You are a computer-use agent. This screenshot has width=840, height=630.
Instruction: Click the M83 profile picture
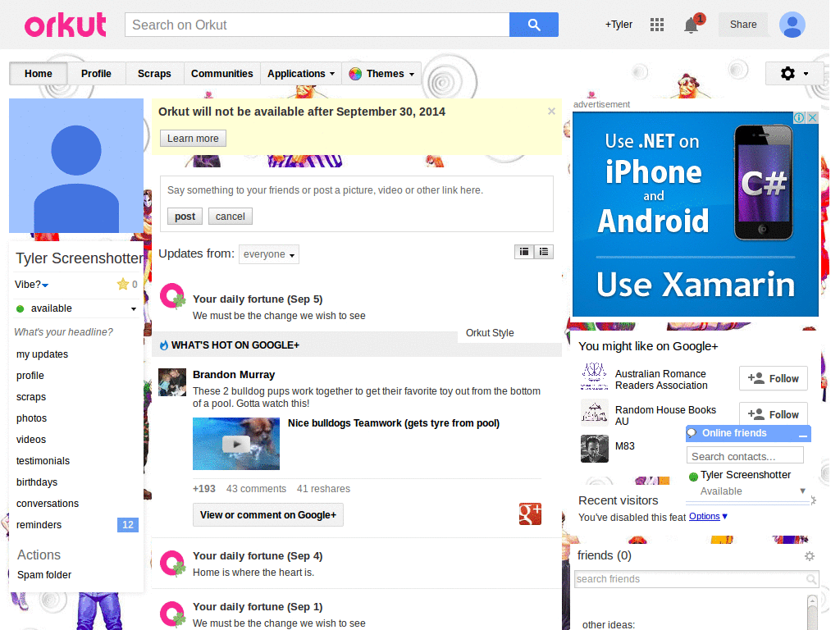click(x=594, y=449)
